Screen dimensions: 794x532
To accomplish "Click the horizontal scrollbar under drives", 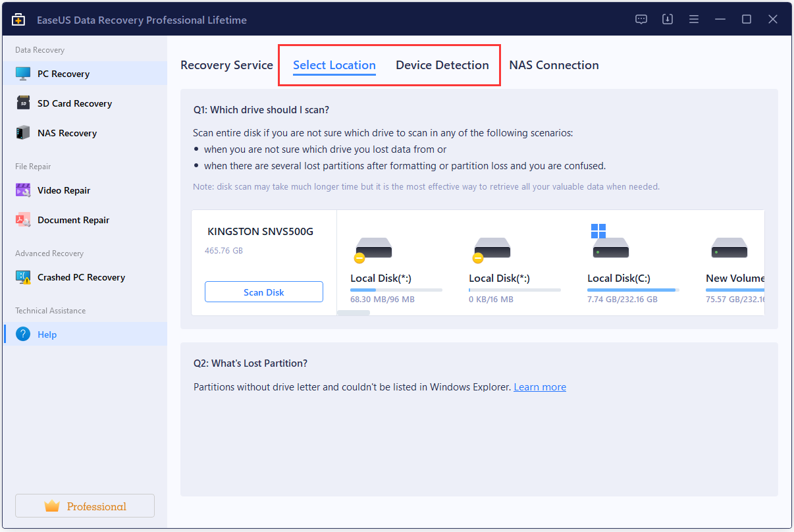I will click(x=354, y=313).
